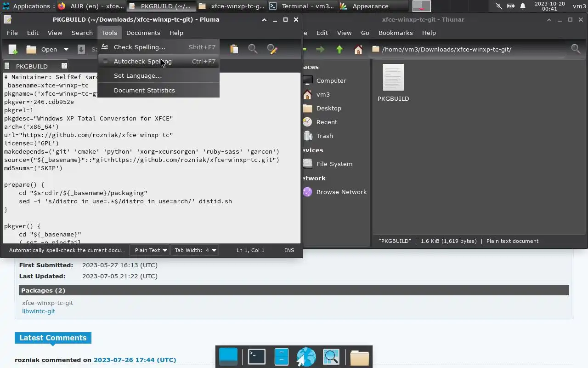Expand the recent files arrow beside Open

[66, 49]
